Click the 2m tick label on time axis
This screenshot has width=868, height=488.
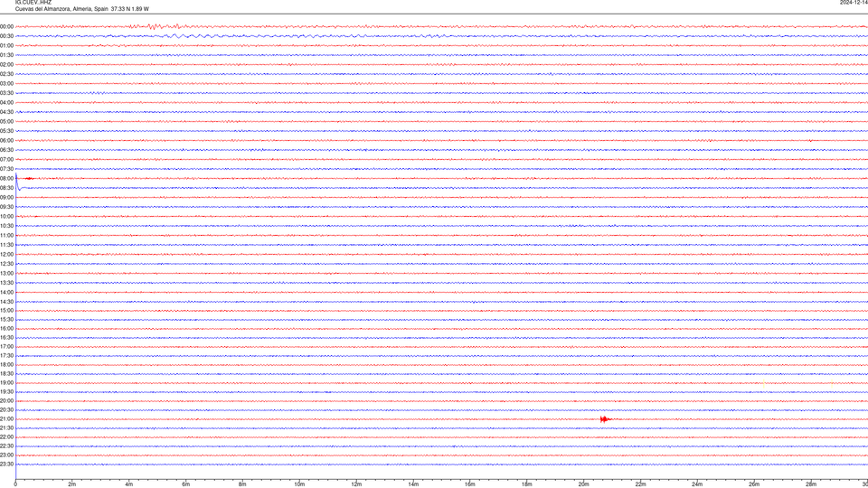72,484
